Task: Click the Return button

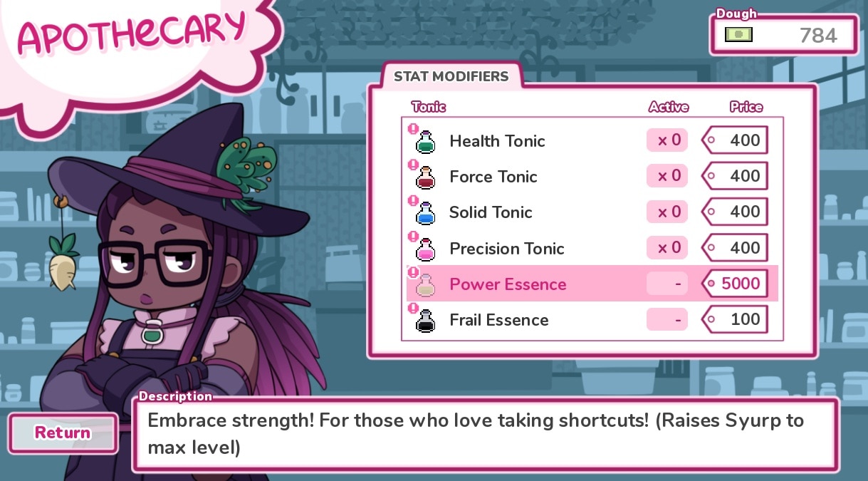Action: tap(63, 433)
